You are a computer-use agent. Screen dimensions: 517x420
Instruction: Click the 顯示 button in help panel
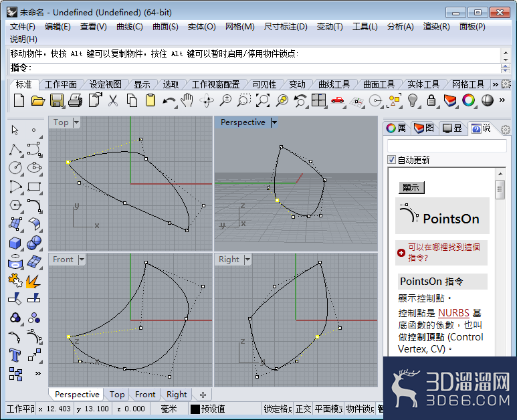click(411, 187)
